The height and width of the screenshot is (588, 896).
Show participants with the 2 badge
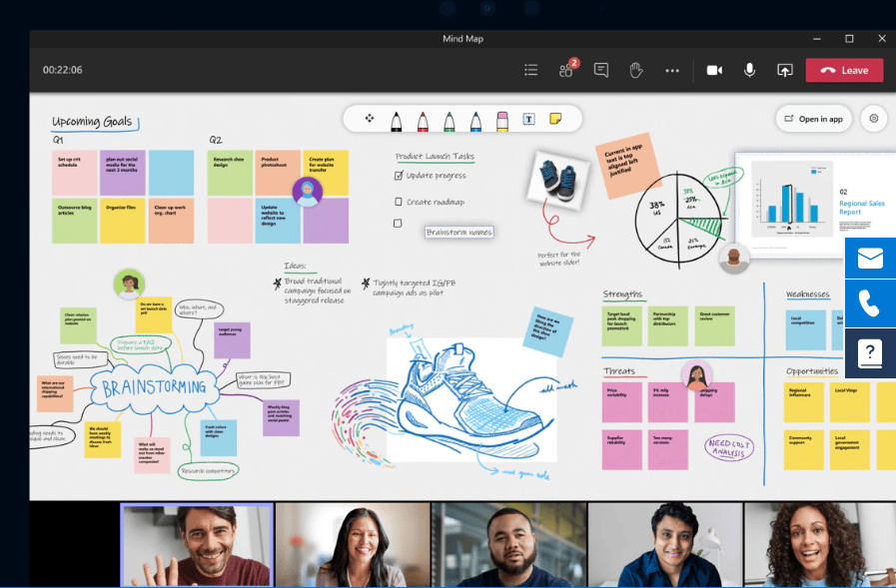click(568, 69)
